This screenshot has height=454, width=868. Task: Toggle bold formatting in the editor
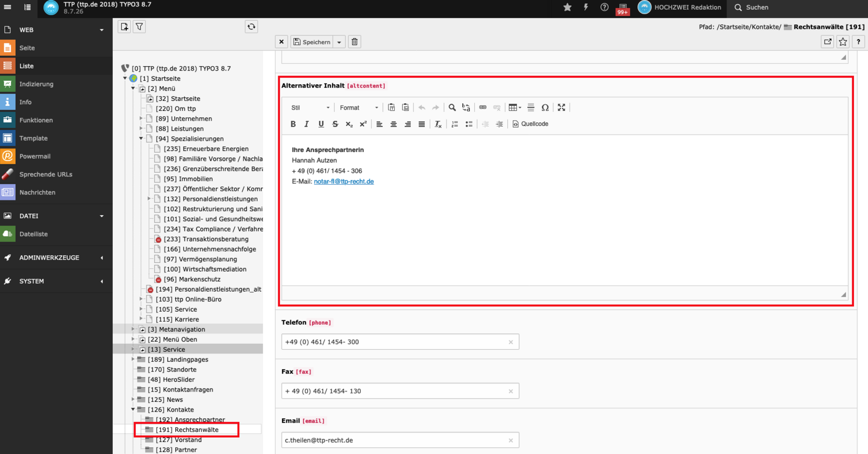pyautogui.click(x=293, y=124)
